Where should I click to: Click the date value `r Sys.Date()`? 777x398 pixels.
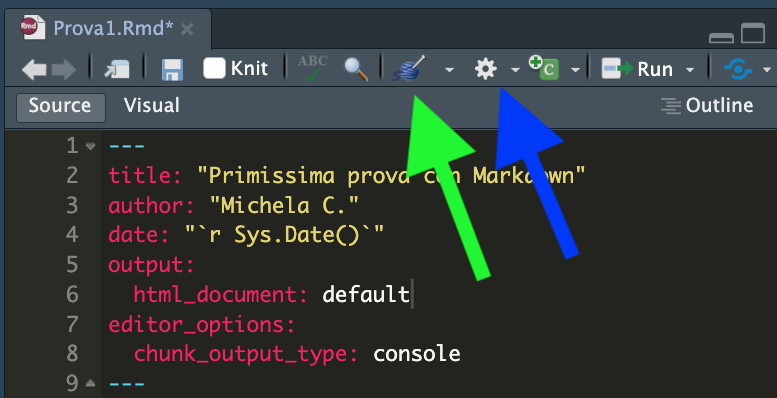click(284, 235)
